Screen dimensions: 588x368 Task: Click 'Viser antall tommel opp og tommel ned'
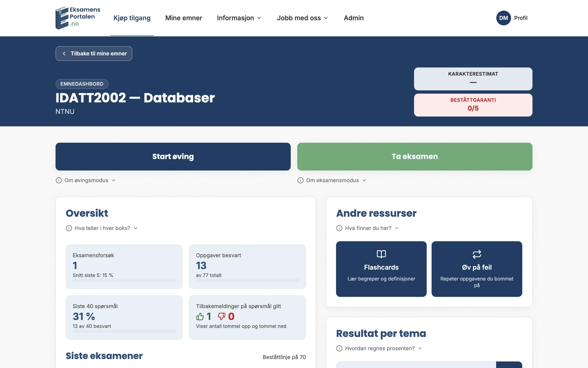(x=241, y=326)
